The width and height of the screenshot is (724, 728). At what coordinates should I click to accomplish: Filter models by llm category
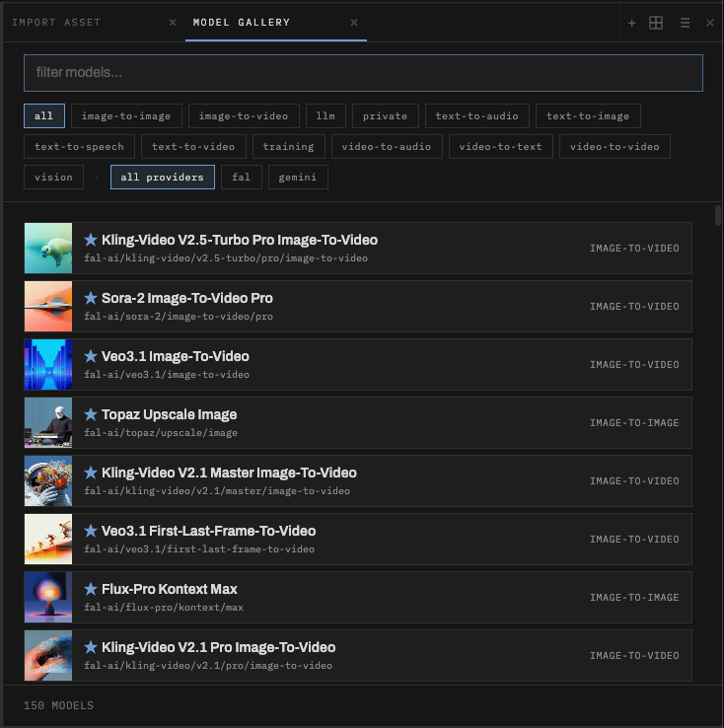click(326, 116)
